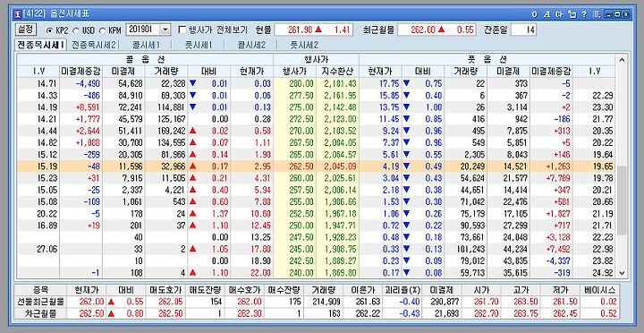Click the 차근월물 row label

pyautogui.click(x=39, y=313)
